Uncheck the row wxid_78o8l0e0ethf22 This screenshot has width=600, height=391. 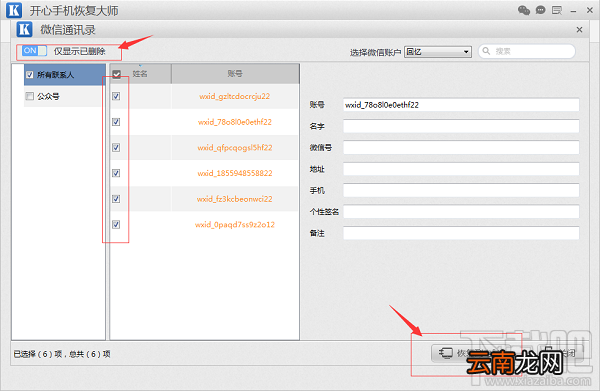pyautogui.click(x=116, y=122)
